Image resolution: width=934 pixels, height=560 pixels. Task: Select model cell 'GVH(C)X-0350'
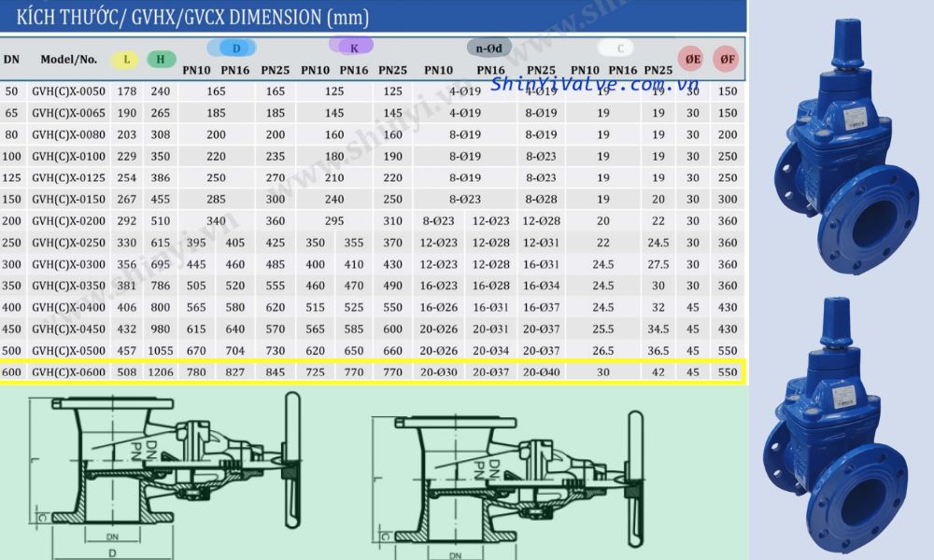(68, 286)
